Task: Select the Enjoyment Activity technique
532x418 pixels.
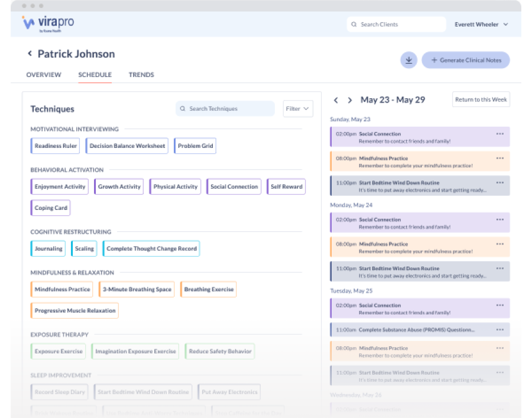Action: pos(60,186)
